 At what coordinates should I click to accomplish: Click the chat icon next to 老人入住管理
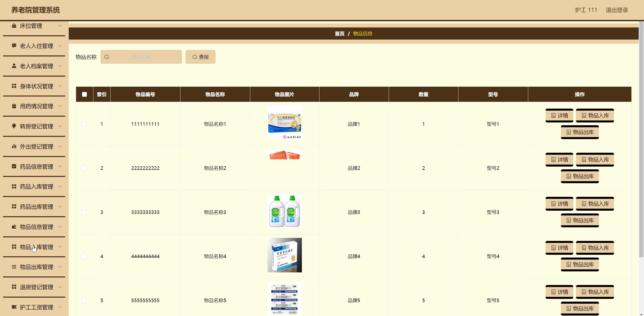[14, 46]
